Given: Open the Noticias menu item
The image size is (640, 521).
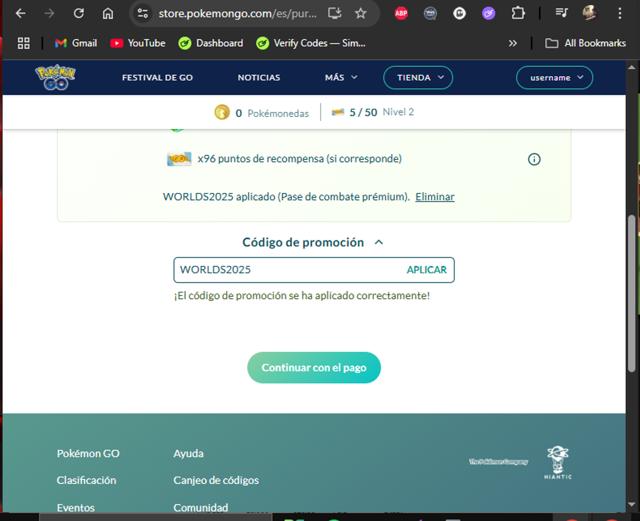Looking at the screenshot, I should [x=259, y=78].
